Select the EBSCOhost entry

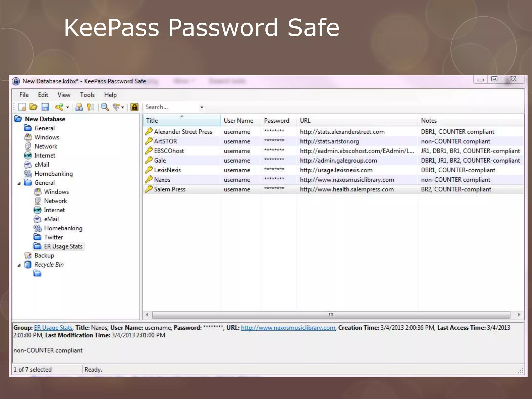click(333, 151)
